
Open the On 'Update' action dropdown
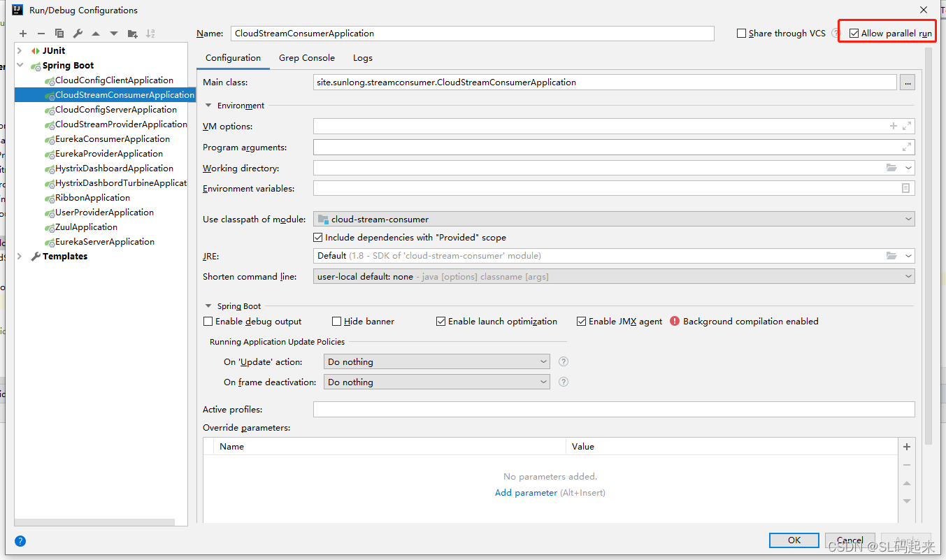(x=436, y=362)
